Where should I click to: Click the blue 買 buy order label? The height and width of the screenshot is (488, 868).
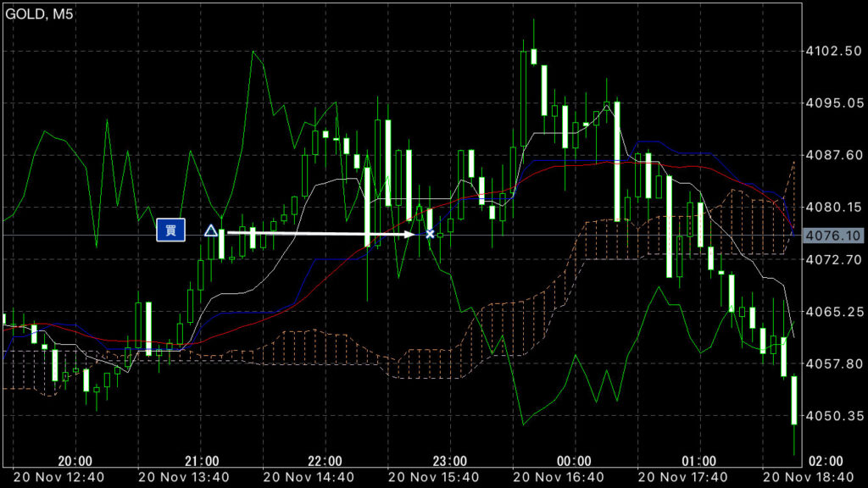pyautogui.click(x=170, y=230)
